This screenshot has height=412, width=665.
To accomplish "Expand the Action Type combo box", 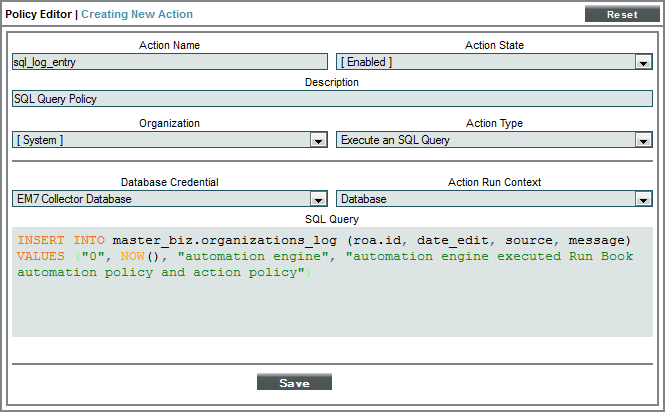I will (x=486, y=140).
